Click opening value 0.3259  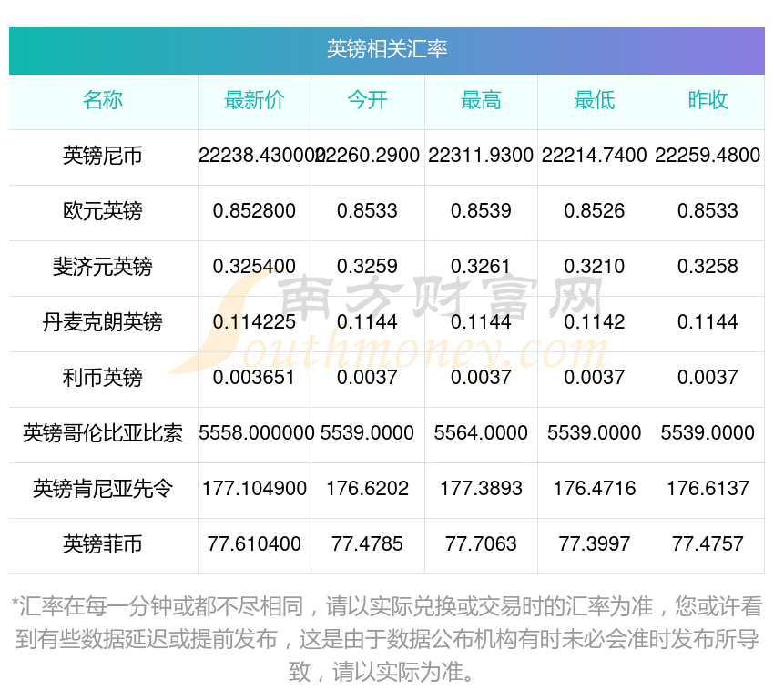(367, 267)
